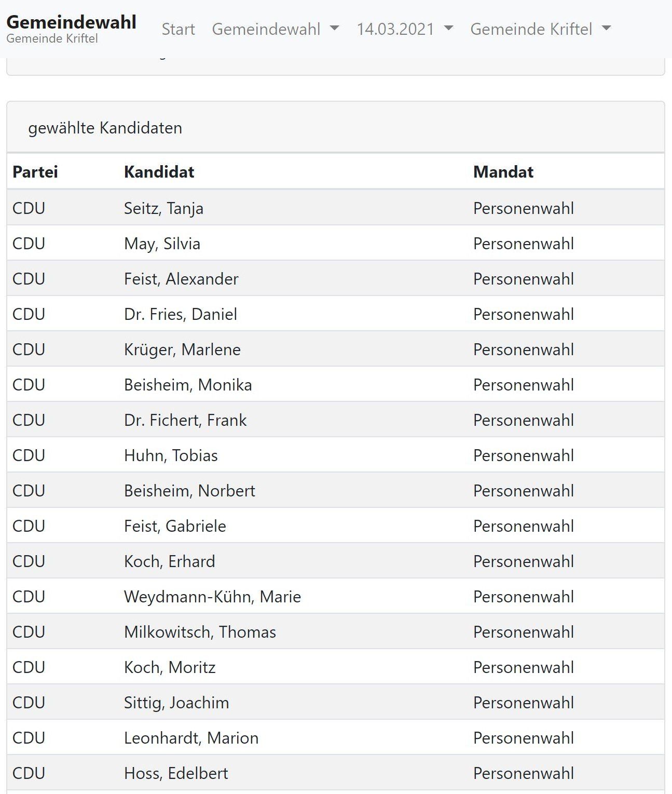Click on Feist, Alexander entry
The width and height of the screenshot is (672, 794).
click(181, 279)
